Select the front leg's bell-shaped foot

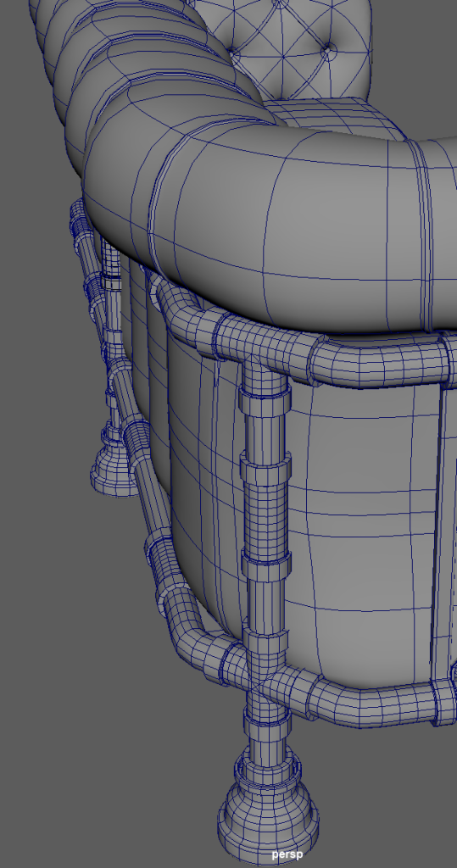click(269, 812)
